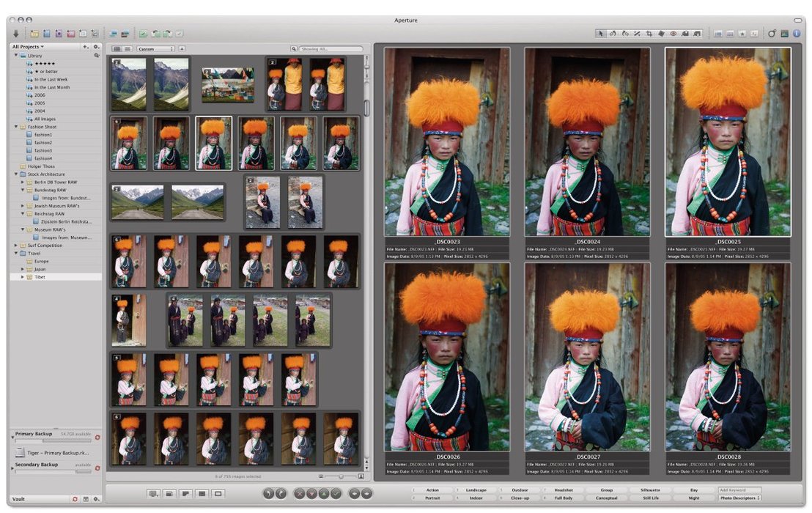Open the Inspector info icon
This screenshot has height=513, width=812.
tap(796, 34)
